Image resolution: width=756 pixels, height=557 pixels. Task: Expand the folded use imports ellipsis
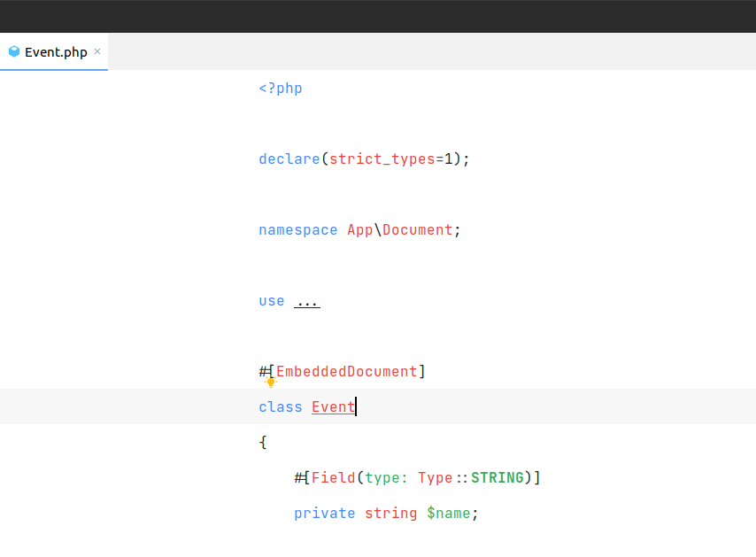point(306,301)
